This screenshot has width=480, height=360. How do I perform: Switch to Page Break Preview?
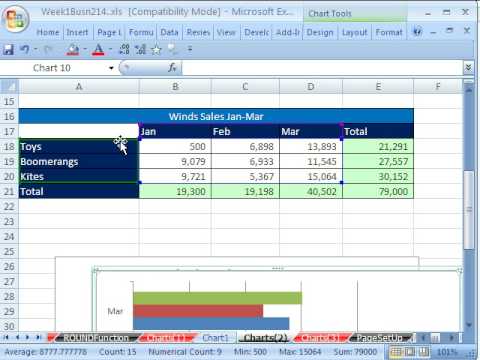[424, 352]
